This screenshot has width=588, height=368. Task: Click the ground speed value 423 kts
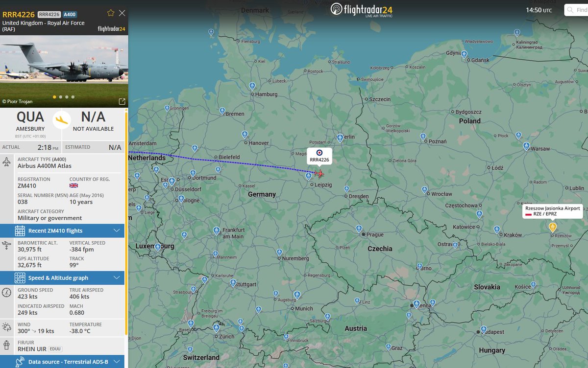point(28,297)
